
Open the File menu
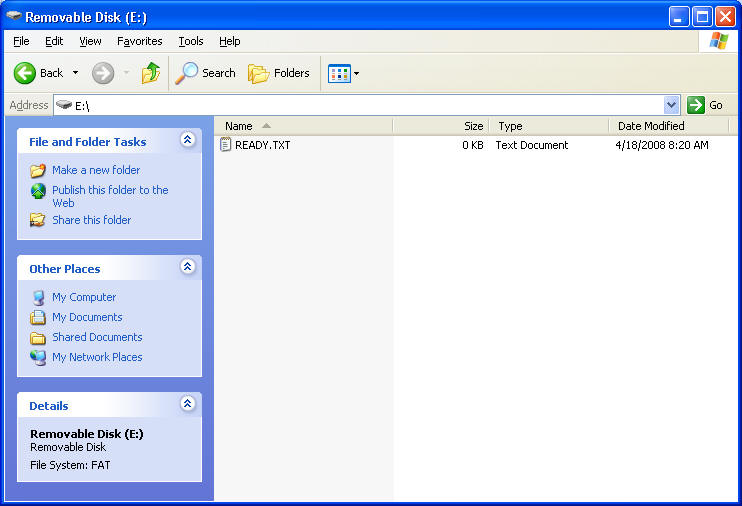click(x=21, y=42)
